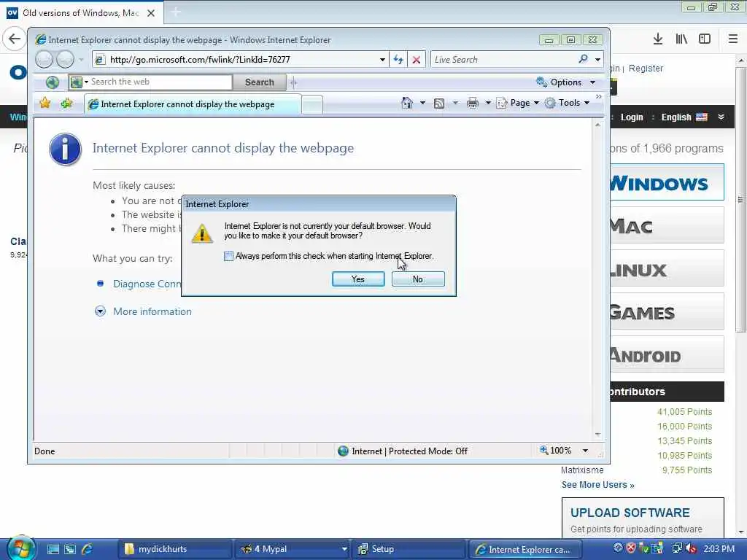Open the Favorites Center star icon

[x=45, y=103]
